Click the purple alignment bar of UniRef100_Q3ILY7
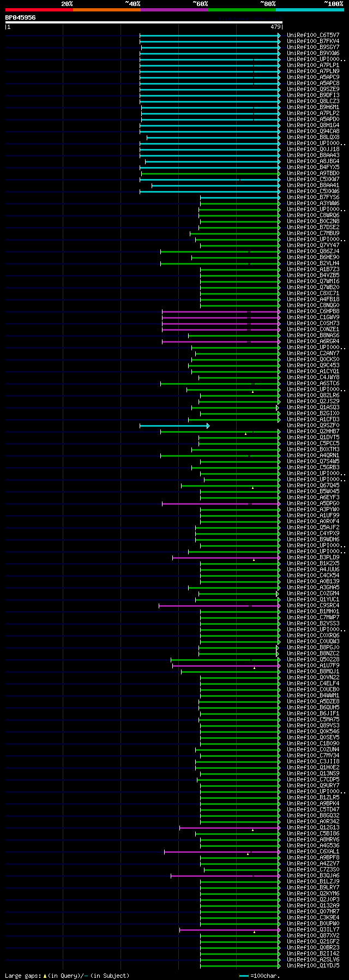The image size is (349, 980). pyautogui.click(x=230, y=930)
